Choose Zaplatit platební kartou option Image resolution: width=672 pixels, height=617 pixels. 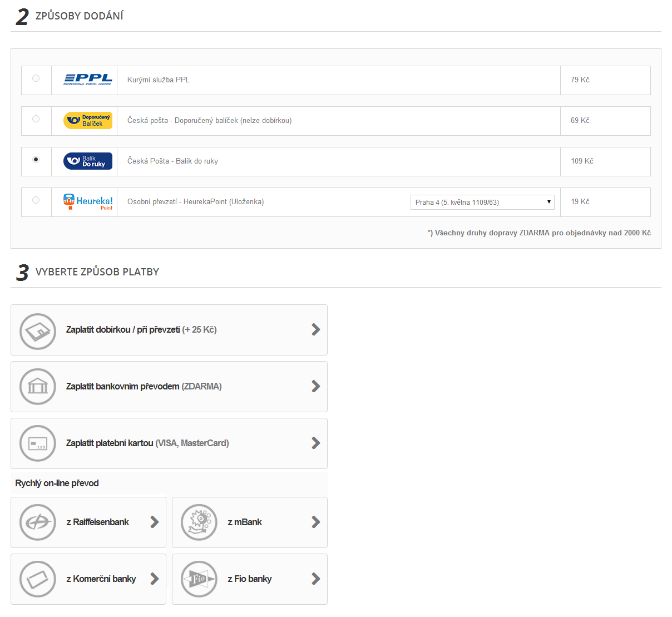tap(169, 443)
